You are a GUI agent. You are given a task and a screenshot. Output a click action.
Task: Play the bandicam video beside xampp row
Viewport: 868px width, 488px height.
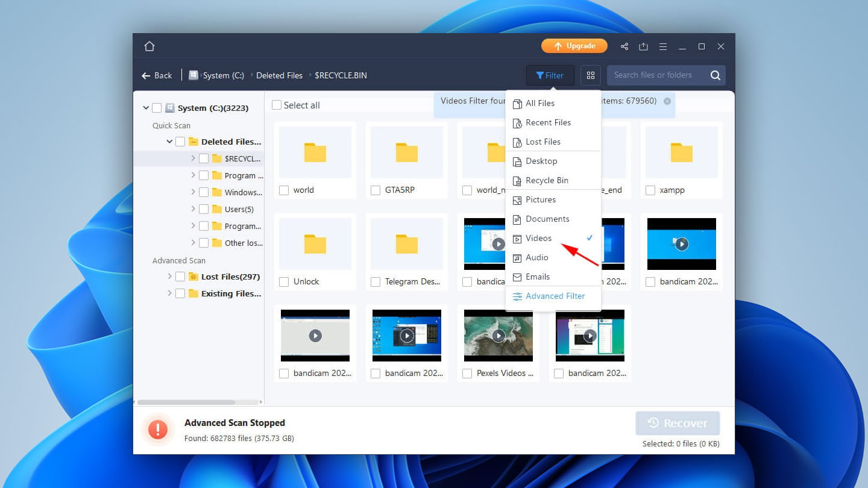click(682, 244)
